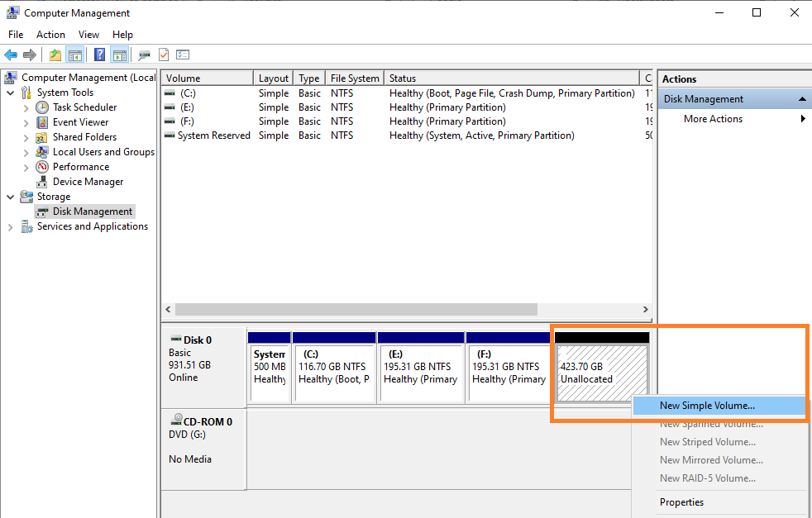812x518 pixels.
Task: Open the View menu
Action: pos(88,34)
